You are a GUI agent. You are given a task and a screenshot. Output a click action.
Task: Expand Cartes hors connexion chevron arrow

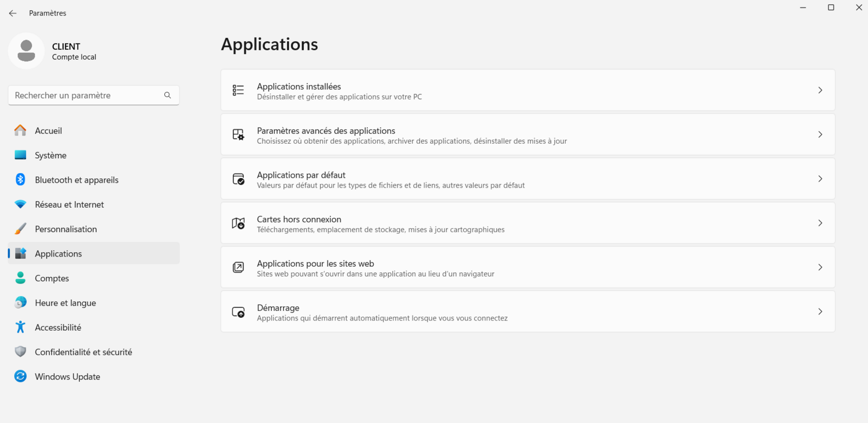[820, 223]
